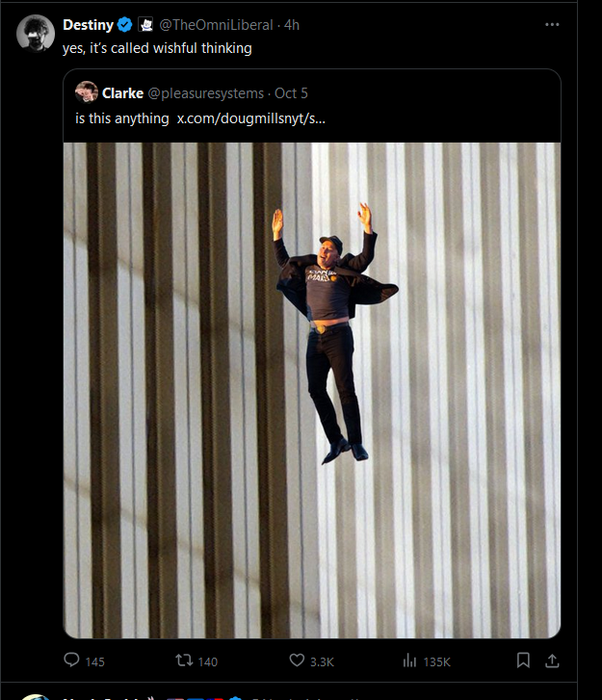Open the Destiny display name link

[x=88, y=25]
